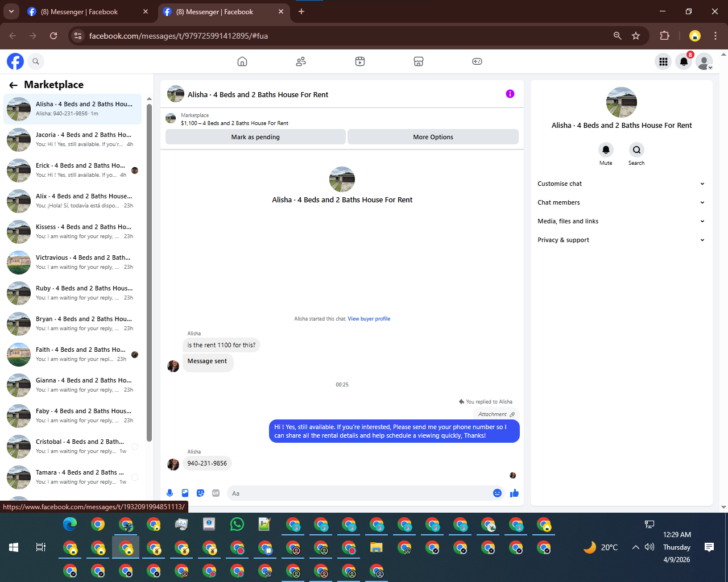Go back with Marketplace arrow icon
728x582 pixels.
pyautogui.click(x=13, y=85)
